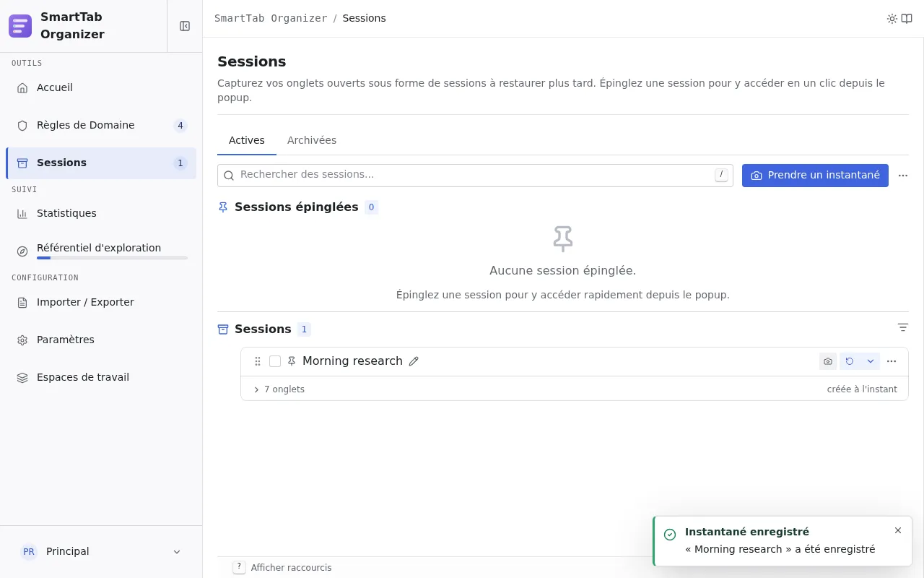Image resolution: width=924 pixels, height=578 pixels.
Task: Grab the drag handle of Morning research
Action: 258,361
